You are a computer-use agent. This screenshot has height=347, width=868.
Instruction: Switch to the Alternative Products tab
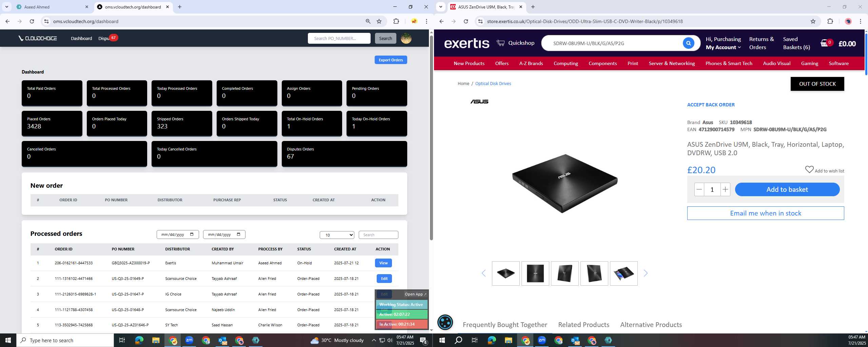coord(651,325)
